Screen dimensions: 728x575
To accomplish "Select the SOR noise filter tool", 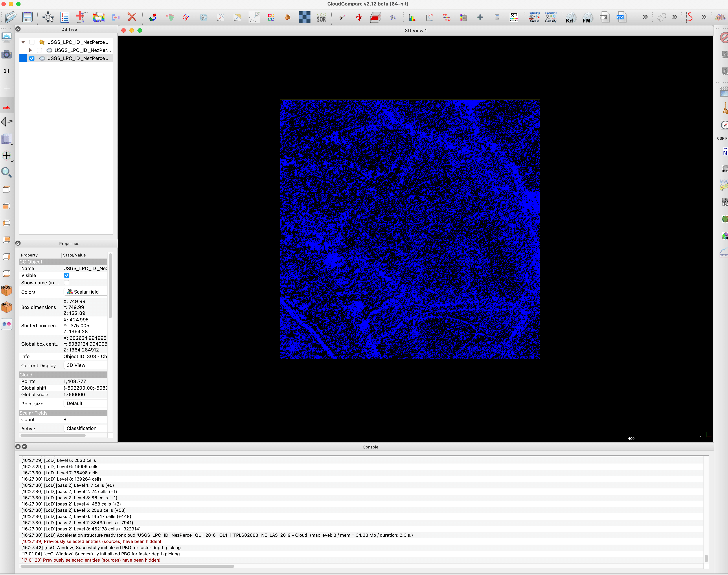I will (321, 17).
